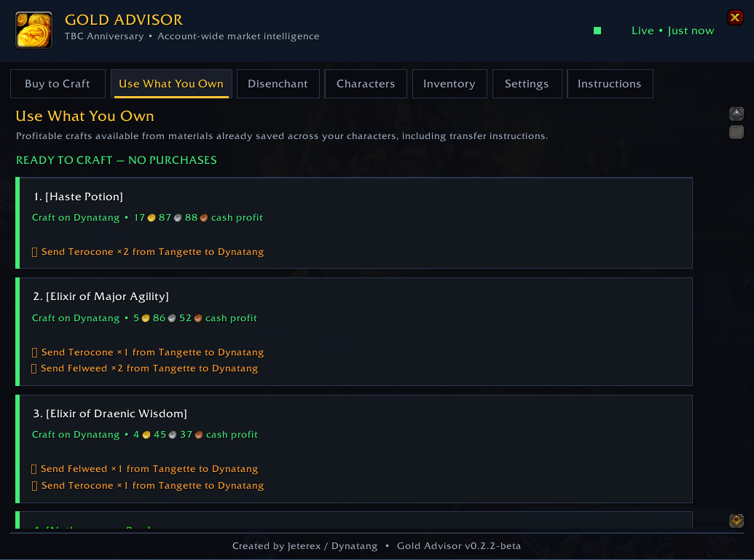
Task: Switch to the Disenchant tab
Action: (x=278, y=84)
